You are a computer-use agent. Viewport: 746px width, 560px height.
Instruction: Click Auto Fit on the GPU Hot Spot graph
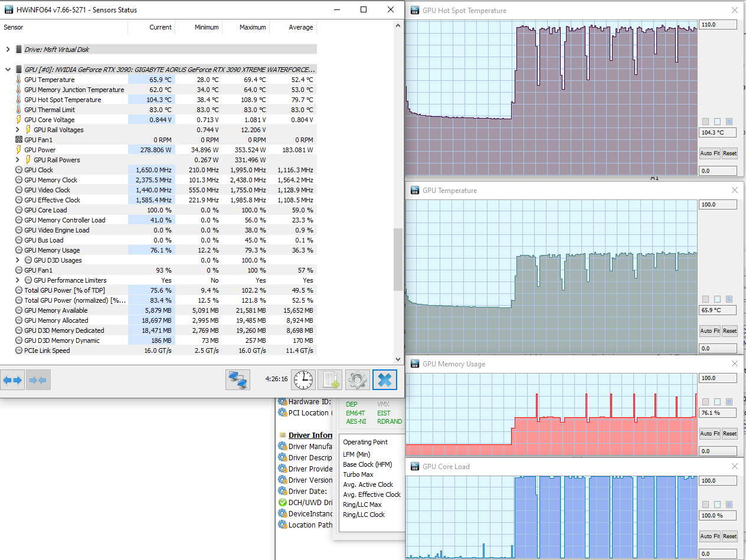pos(709,153)
